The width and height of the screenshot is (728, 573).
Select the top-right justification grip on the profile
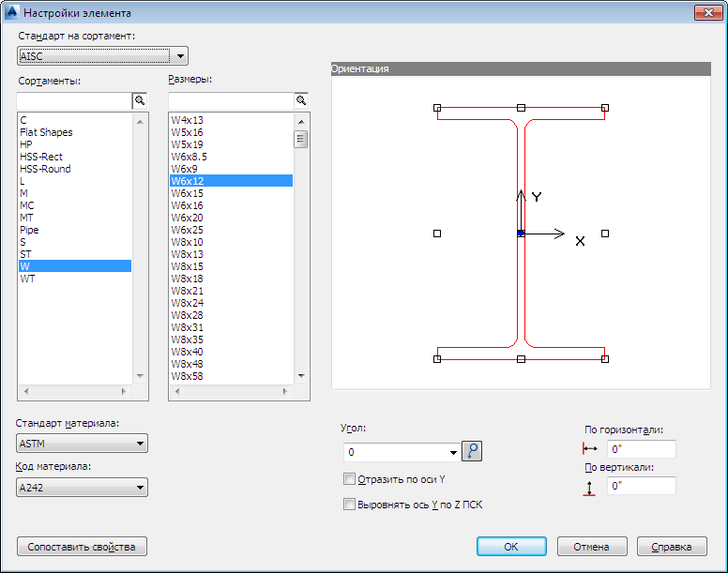(605, 108)
